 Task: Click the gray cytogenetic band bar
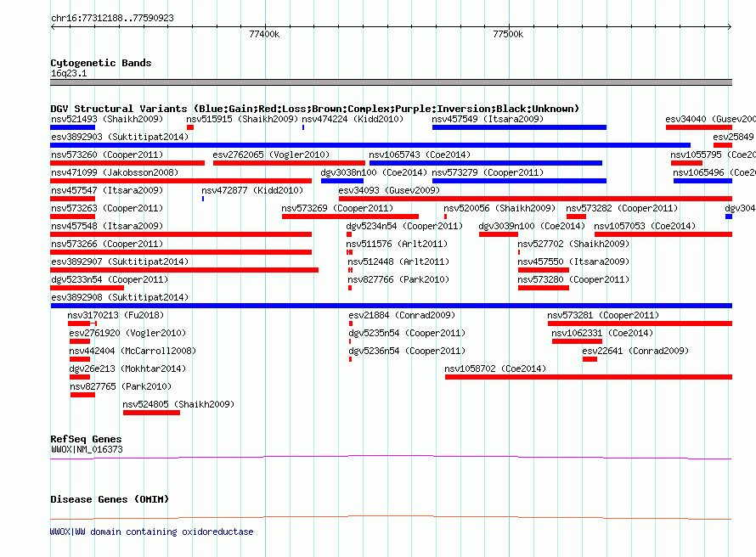391,82
